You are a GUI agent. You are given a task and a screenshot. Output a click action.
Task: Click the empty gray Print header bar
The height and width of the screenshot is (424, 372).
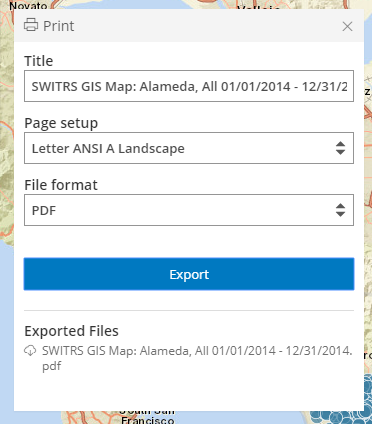207,26
